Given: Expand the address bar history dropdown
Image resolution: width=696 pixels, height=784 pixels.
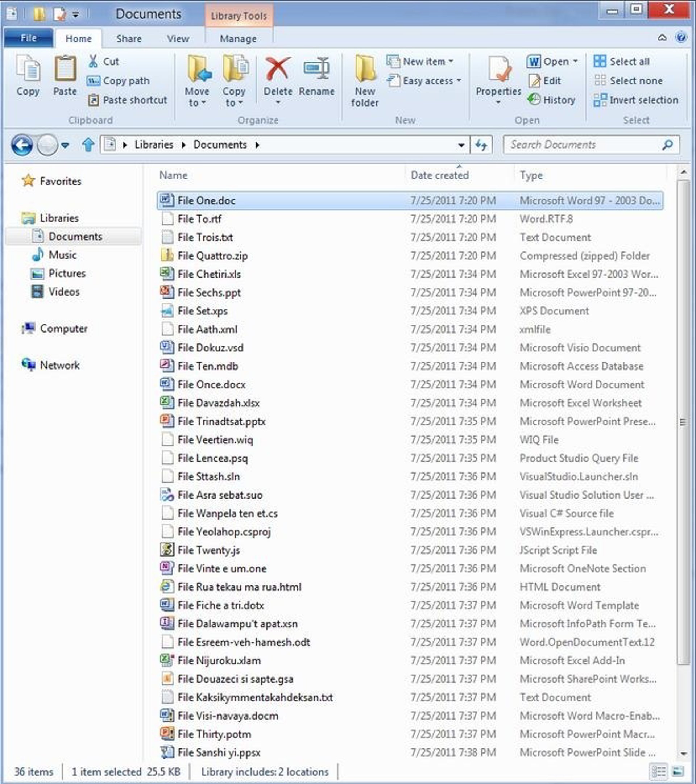Looking at the screenshot, I should pos(461,145).
